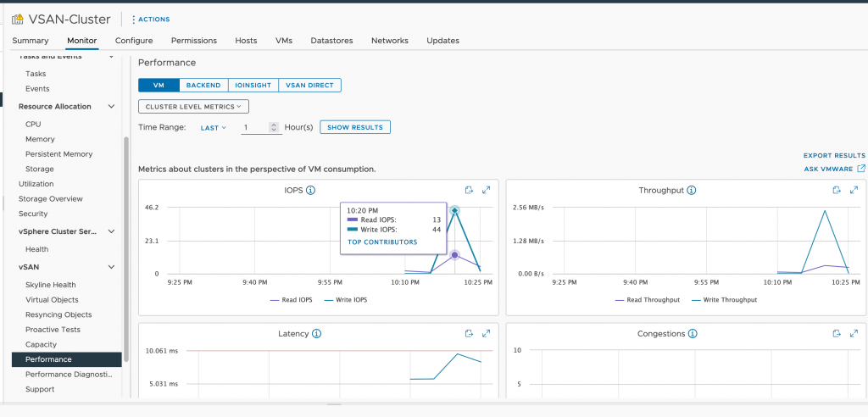Select the VM performance view

[159, 86]
